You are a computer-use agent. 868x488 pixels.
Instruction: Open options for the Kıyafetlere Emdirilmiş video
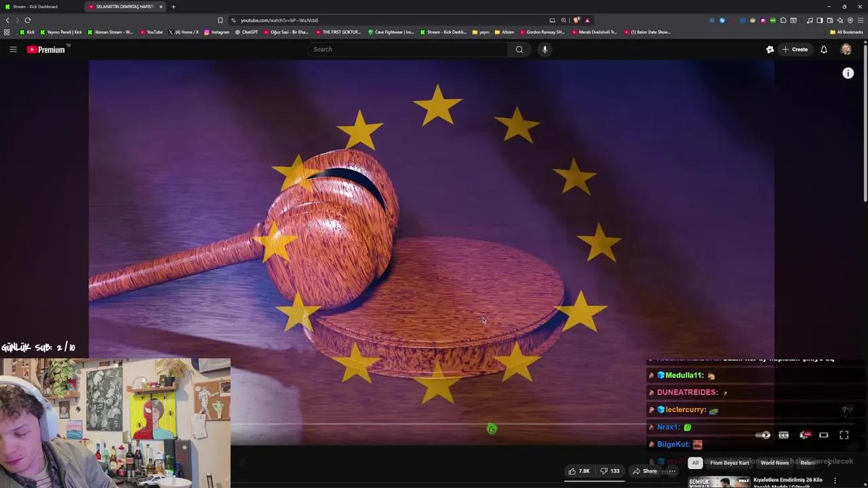[x=835, y=481]
